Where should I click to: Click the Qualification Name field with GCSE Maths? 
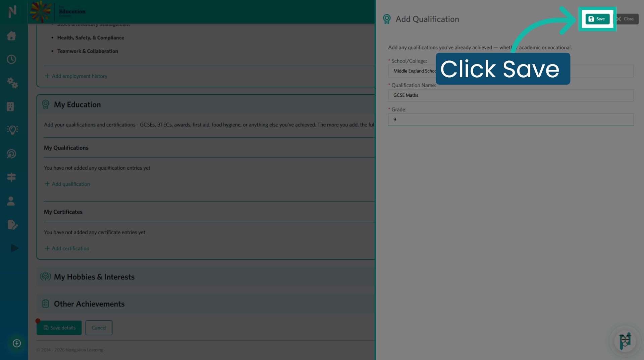click(511, 95)
